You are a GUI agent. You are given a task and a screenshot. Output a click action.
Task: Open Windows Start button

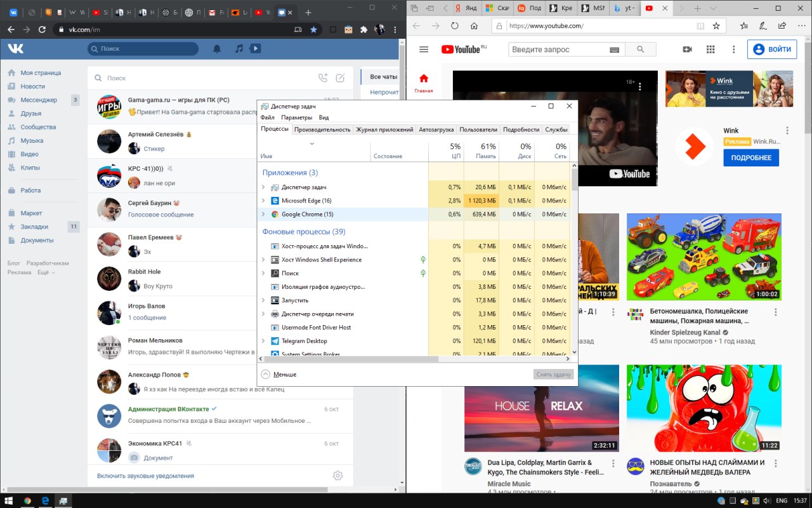click(8, 500)
